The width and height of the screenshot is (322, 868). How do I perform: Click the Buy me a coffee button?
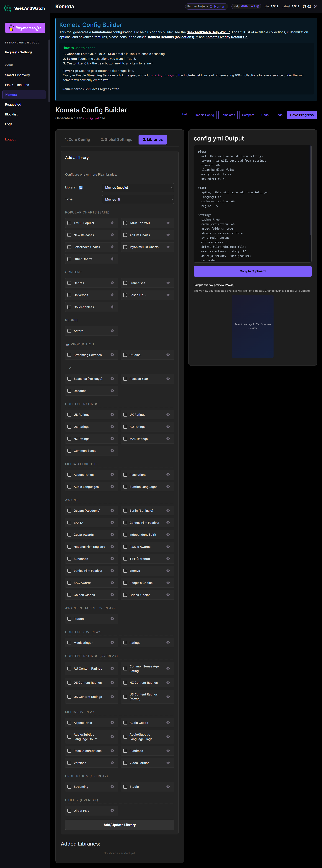pos(25,28)
